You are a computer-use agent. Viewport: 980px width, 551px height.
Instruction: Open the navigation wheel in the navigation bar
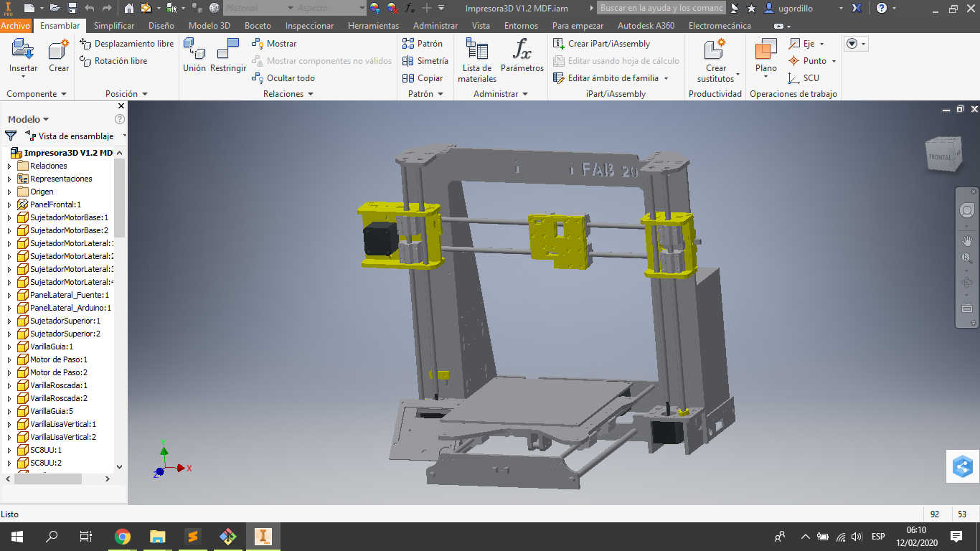967,210
